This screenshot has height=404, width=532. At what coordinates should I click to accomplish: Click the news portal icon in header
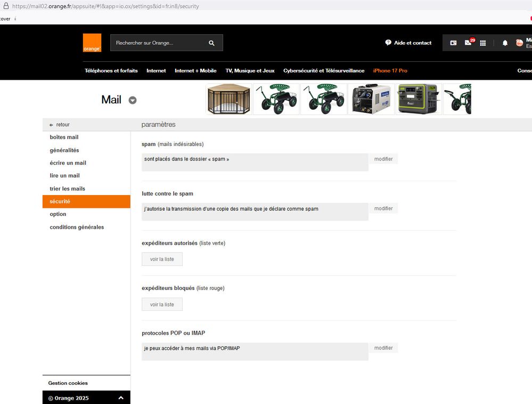453,43
